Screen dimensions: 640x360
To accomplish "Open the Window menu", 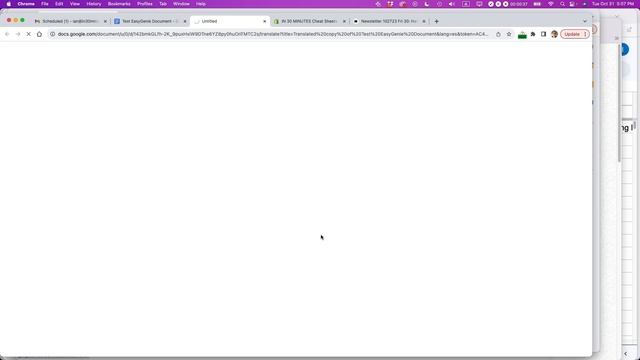I will (181, 4).
